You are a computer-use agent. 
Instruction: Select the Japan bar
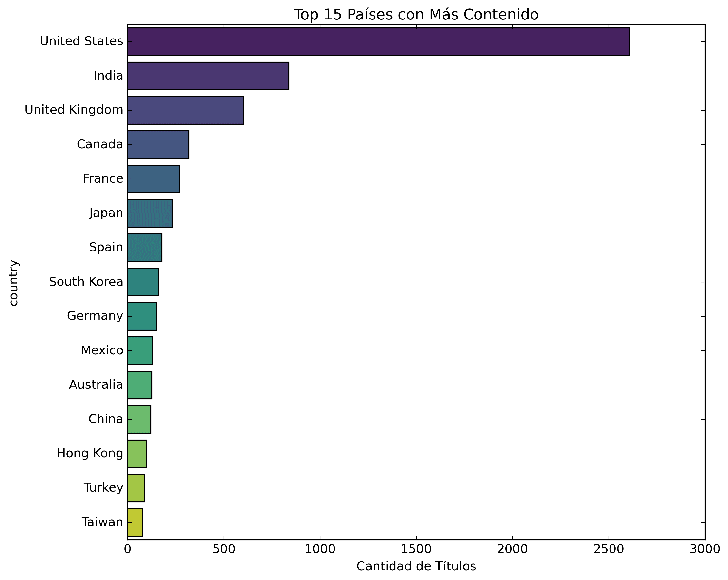point(150,213)
